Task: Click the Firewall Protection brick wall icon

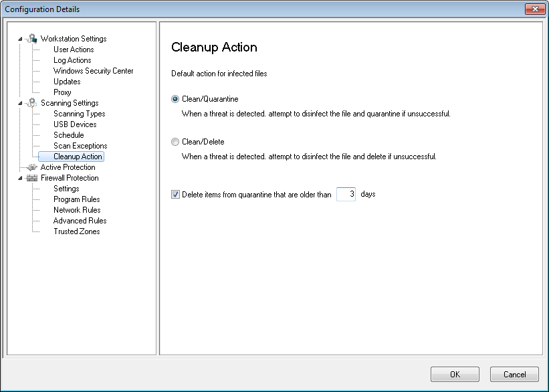Action: click(32, 178)
